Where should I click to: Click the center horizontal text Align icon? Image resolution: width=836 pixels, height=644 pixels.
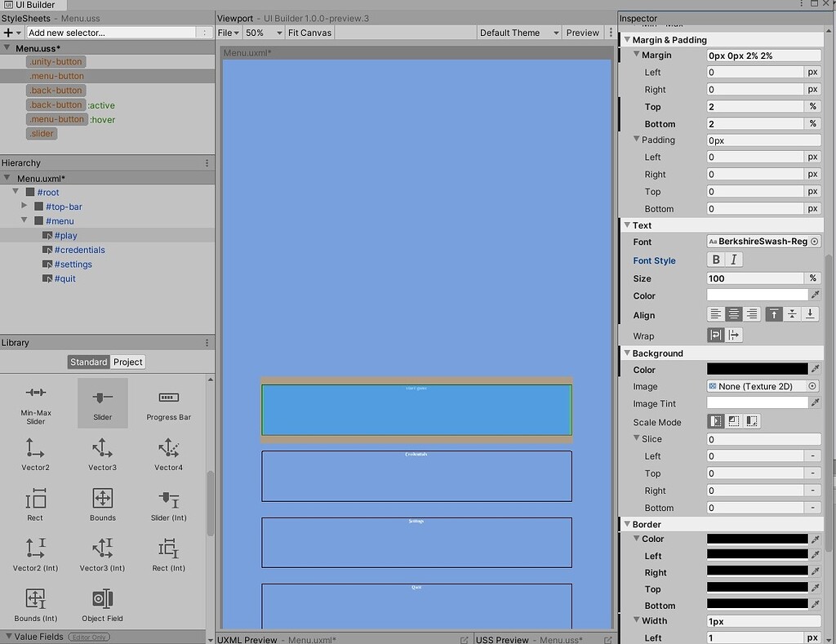click(732, 313)
